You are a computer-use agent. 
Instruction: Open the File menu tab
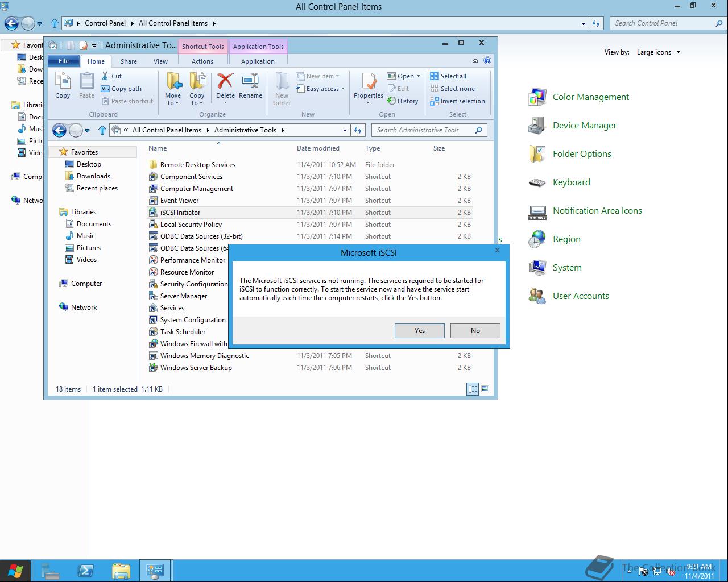tap(64, 61)
